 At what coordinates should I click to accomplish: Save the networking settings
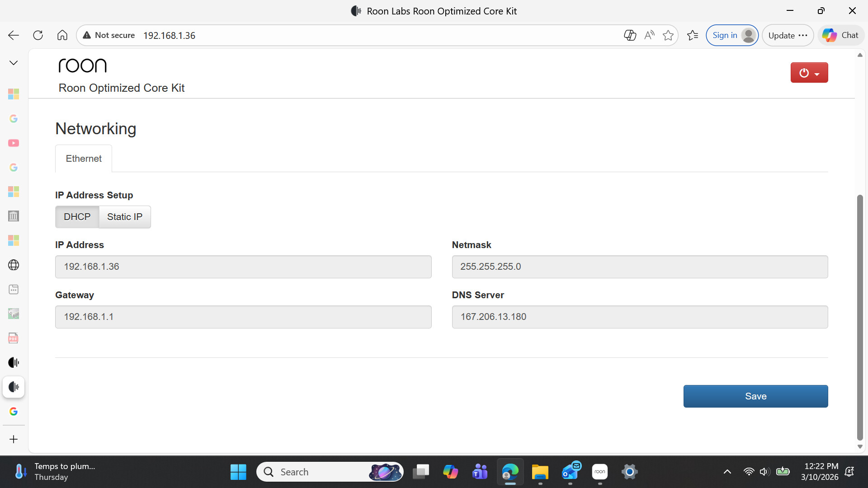click(755, 396)
